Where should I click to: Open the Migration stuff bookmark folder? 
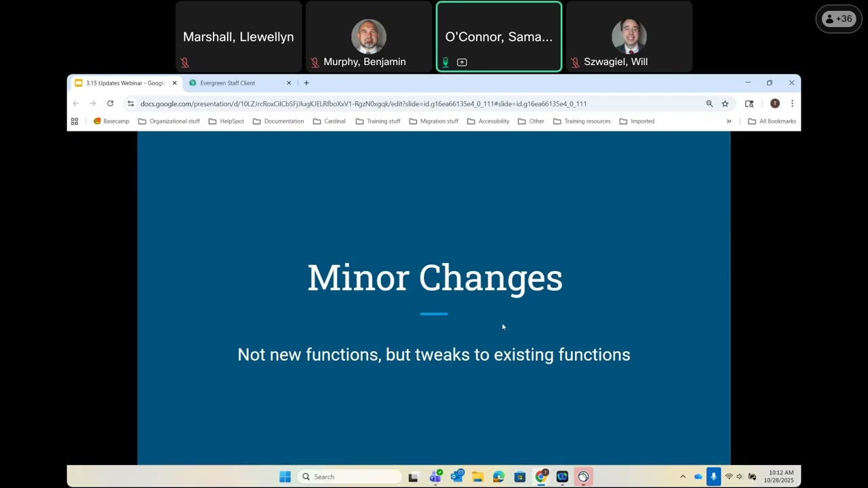pos(434,121)
